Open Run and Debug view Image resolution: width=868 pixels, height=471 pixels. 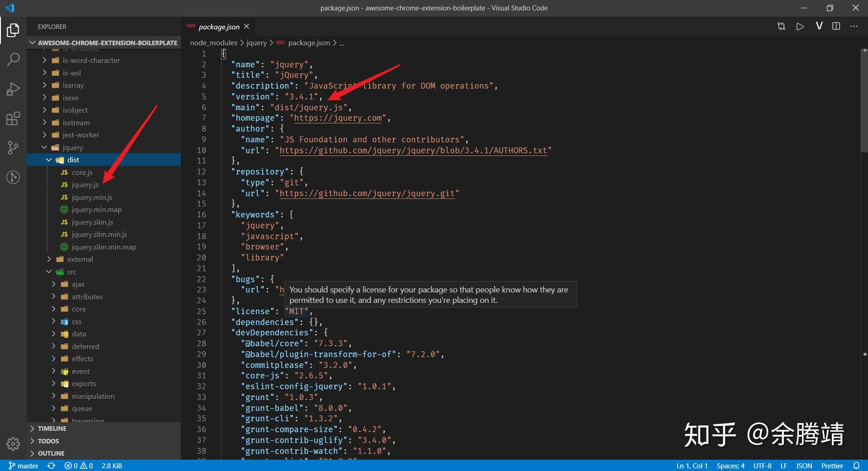(13, 89)
